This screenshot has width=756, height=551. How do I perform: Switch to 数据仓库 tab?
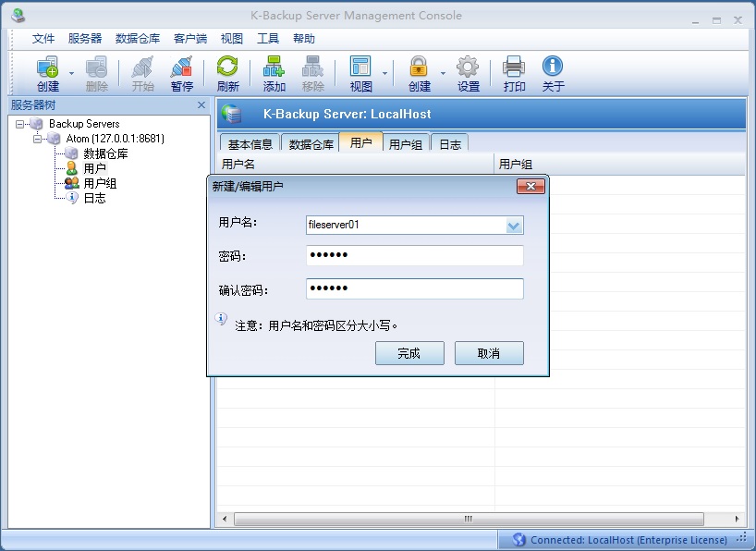(311, 144)
